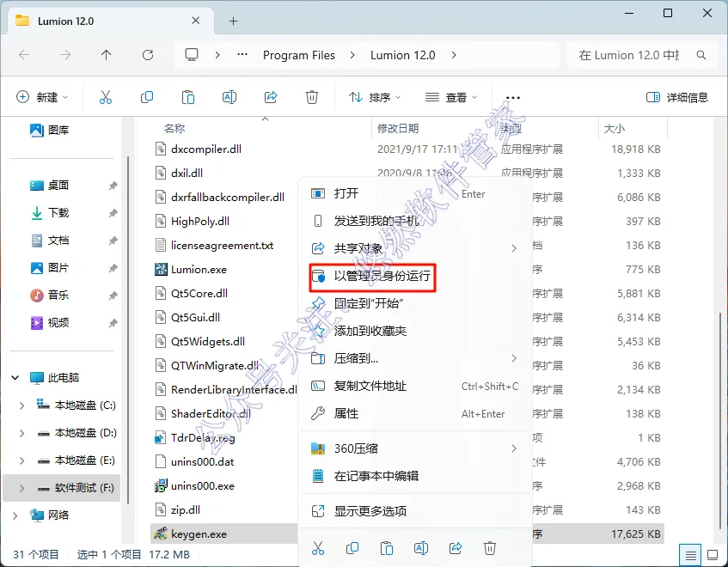728x567 pixels.
Task: Click the Back navigation arrow
Action: pos(24,55)
